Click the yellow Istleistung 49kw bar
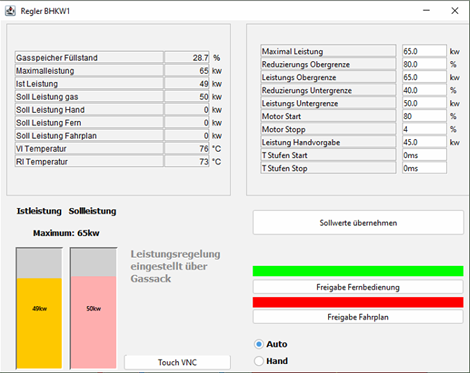 coord(39,323)
